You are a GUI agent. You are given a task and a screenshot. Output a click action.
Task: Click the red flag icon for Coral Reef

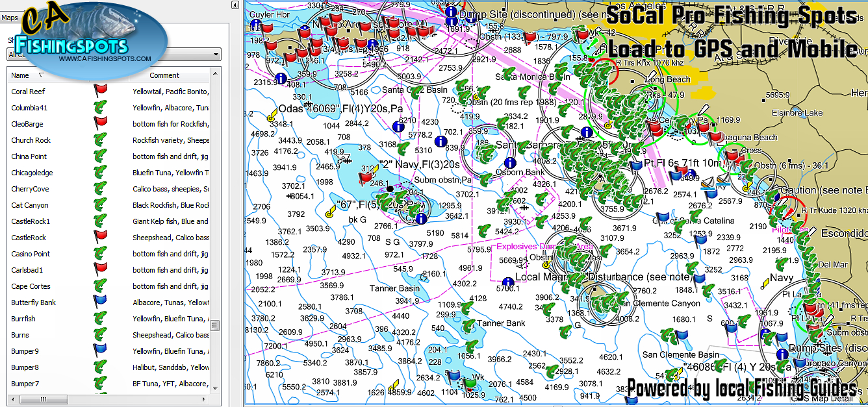[x=100, y=91]
